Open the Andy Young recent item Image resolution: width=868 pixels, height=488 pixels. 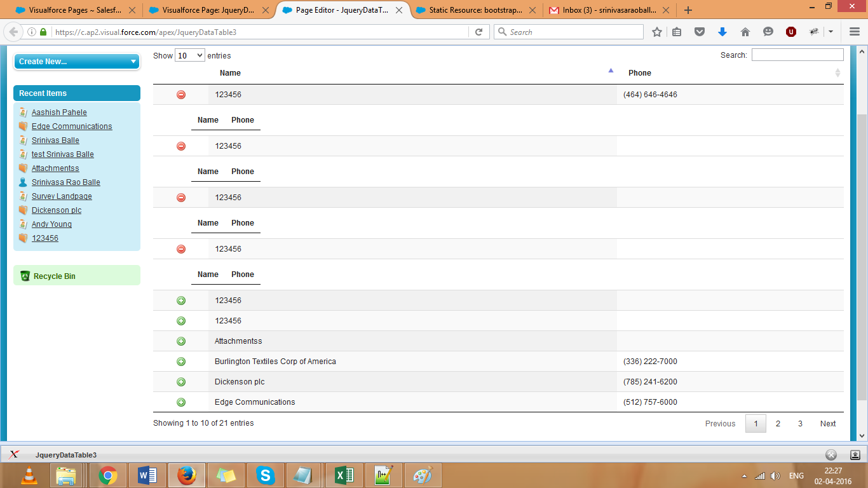click(51, 224)
